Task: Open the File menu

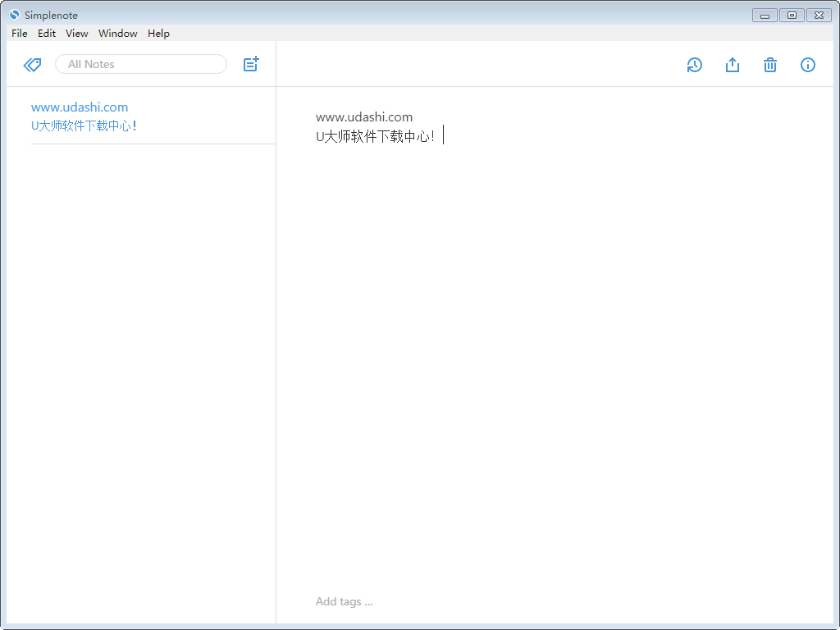Action: click(x=20, y=33)
